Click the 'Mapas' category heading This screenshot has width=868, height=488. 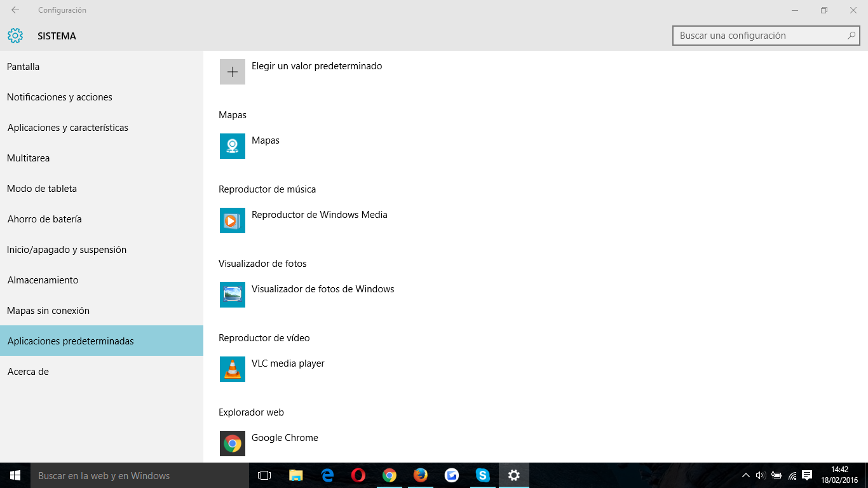(x=233, y=115)
